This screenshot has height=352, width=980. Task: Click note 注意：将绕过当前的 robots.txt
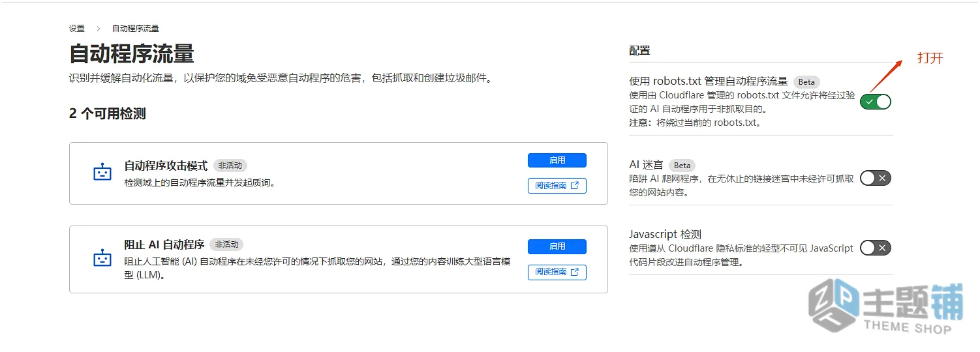click(695, 123)
